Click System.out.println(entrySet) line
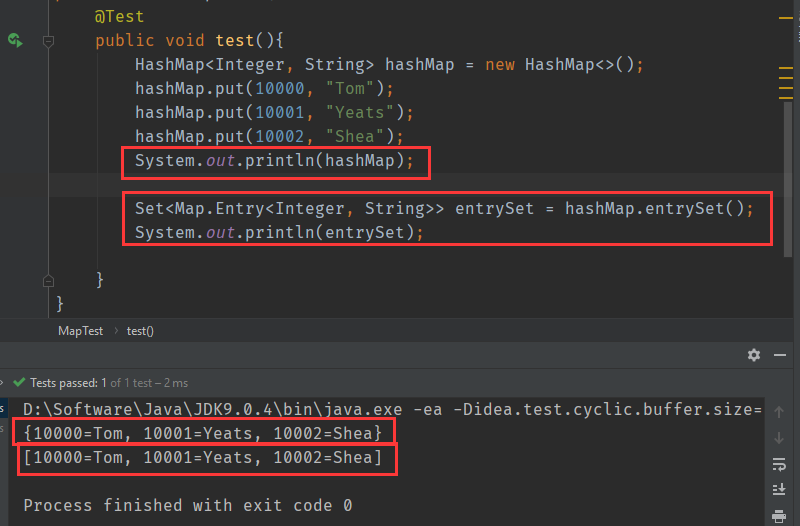 pyautogui.click(x=279, y=233)
